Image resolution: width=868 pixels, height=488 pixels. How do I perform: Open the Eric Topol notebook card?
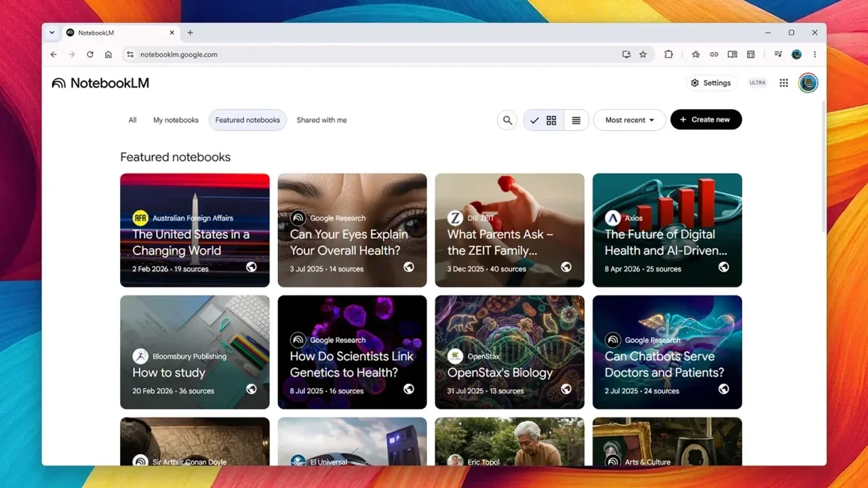coord(509,441)
